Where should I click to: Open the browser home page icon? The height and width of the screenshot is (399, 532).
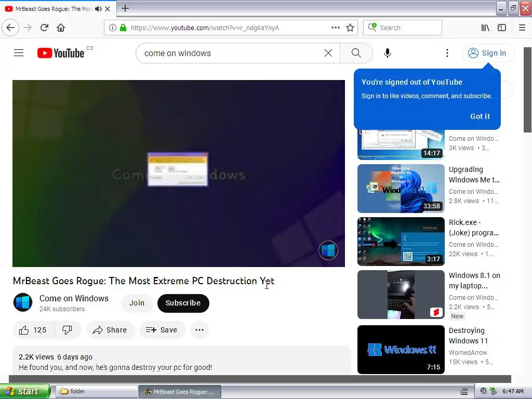(61, 28)
